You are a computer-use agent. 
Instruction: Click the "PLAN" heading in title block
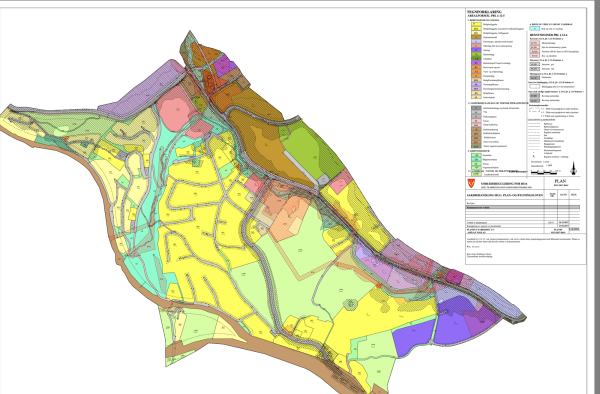559,181
